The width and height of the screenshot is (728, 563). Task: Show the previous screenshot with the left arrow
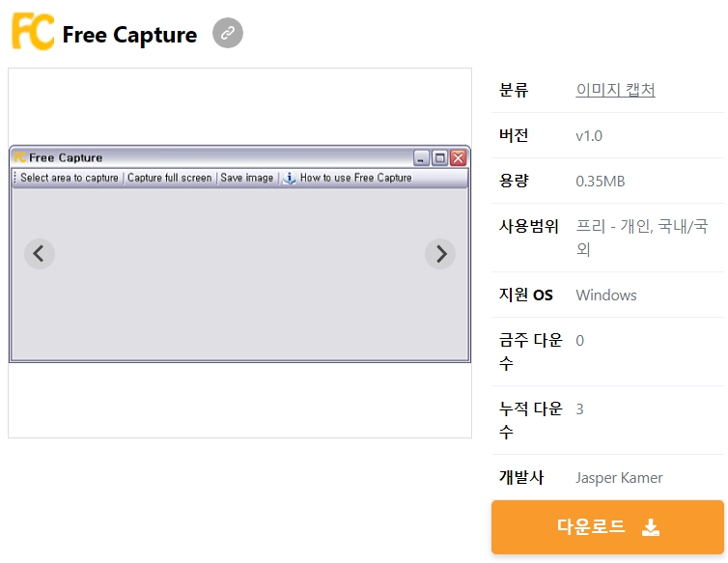(40, 254)
